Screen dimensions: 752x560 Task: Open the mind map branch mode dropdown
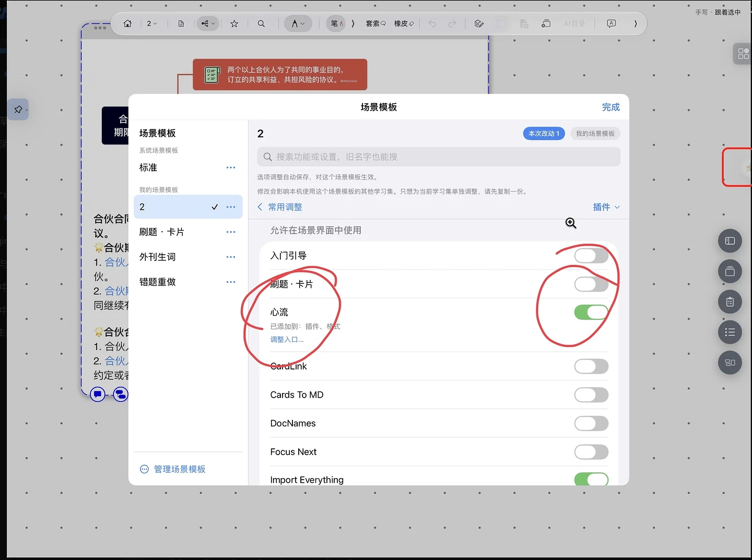tap(208, 23)
